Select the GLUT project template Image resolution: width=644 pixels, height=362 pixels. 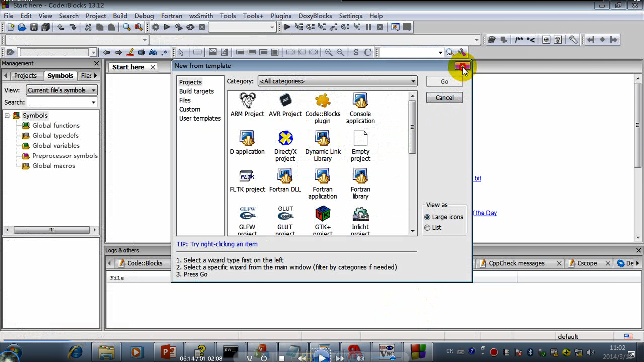[285, 220]
